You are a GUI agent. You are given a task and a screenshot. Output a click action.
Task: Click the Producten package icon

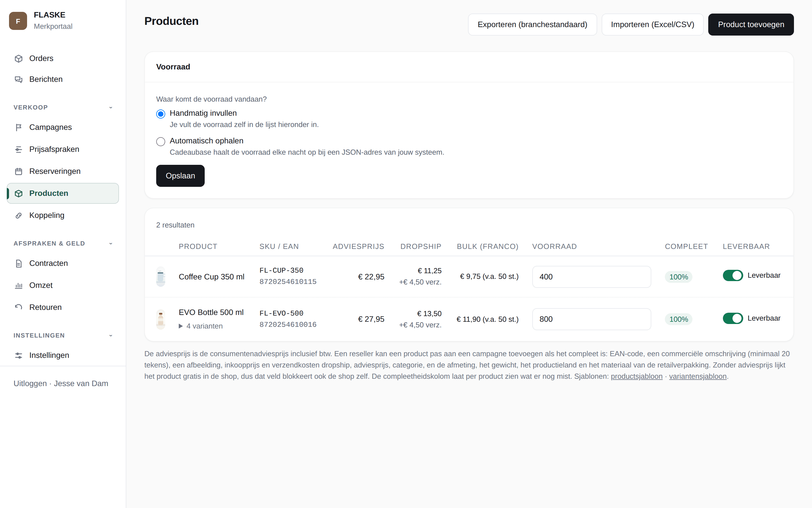click(x=19, y=194)
